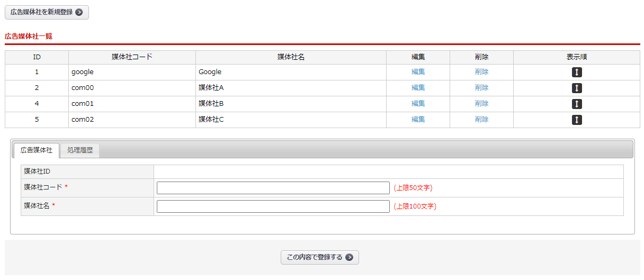This screenshot has width=644, height=280.
Task: Switch to the 処理履歴 tab
Action: [80, 150]
